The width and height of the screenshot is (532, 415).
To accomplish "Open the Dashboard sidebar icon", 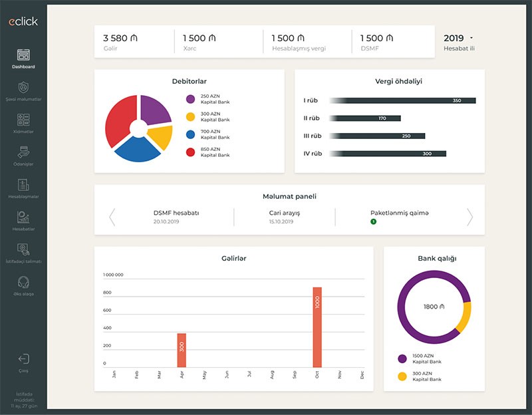I will tap(23, 55).
